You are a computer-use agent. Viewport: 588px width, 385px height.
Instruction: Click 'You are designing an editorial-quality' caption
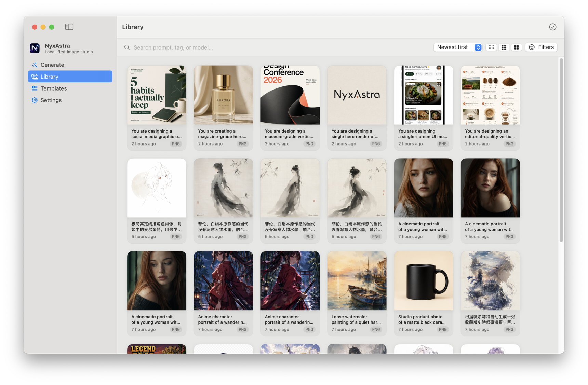[x=490, y=134]
